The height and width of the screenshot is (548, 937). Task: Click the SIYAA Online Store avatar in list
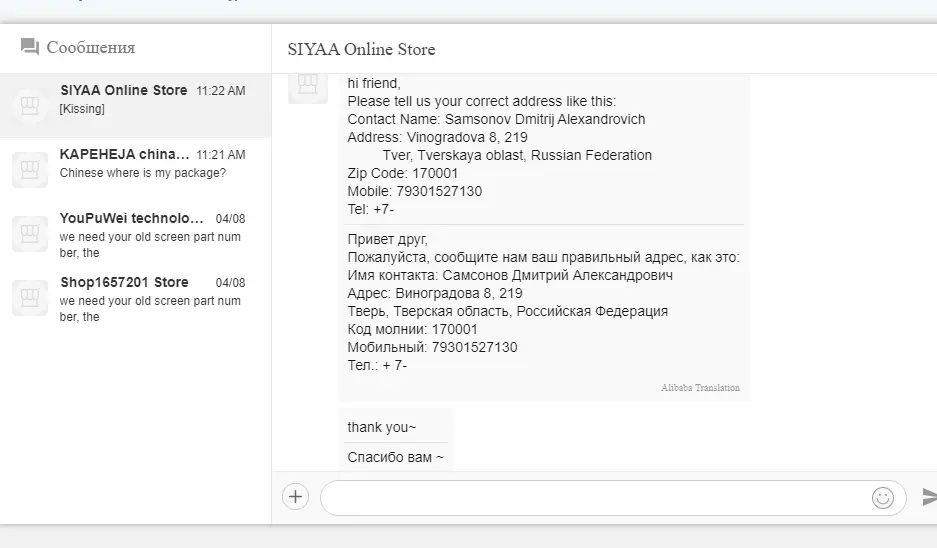click(x=30, y=106)
